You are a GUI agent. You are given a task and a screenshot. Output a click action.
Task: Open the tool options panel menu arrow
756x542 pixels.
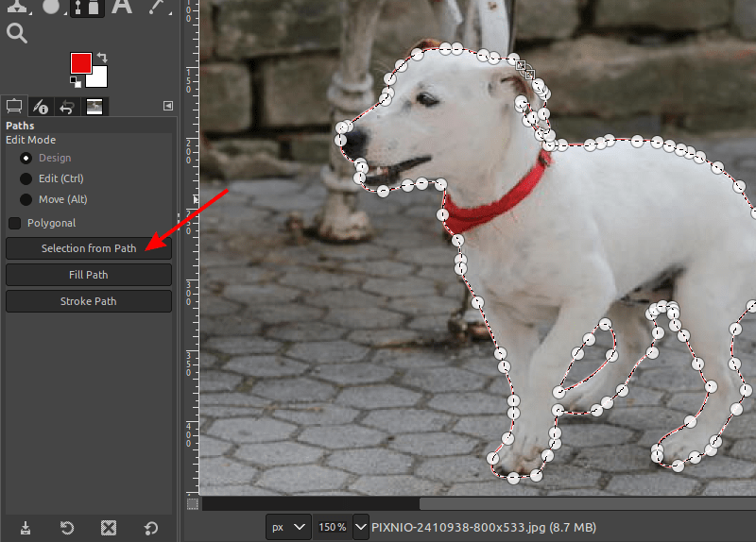pyautogui.click(x=168, y=106)
